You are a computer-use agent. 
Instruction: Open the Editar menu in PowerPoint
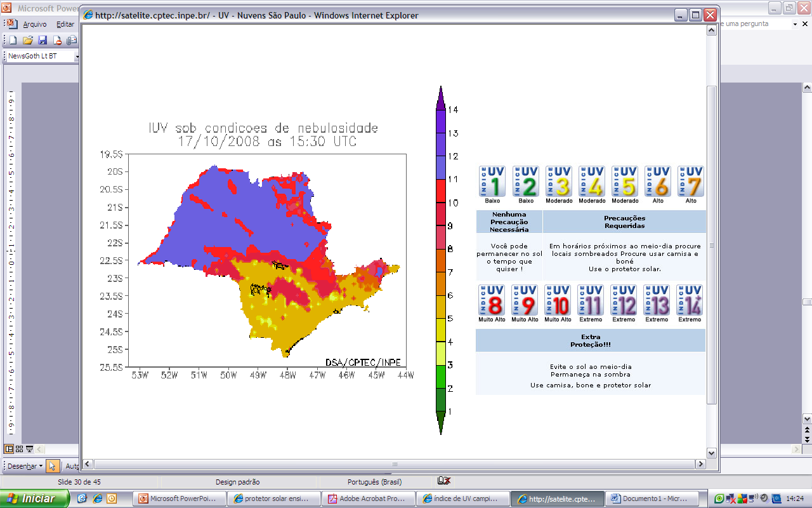(65, 24)
